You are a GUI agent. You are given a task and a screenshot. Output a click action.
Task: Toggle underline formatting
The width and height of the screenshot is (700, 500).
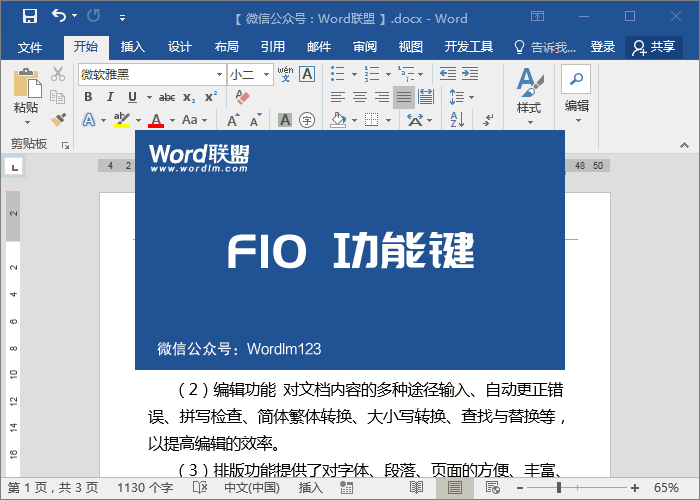click(132, 97)
